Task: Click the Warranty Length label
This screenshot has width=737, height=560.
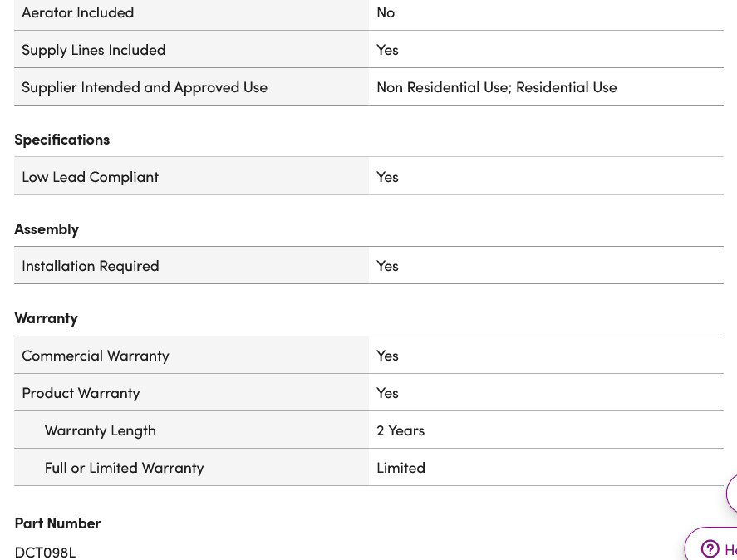Action: pos(101,430)
